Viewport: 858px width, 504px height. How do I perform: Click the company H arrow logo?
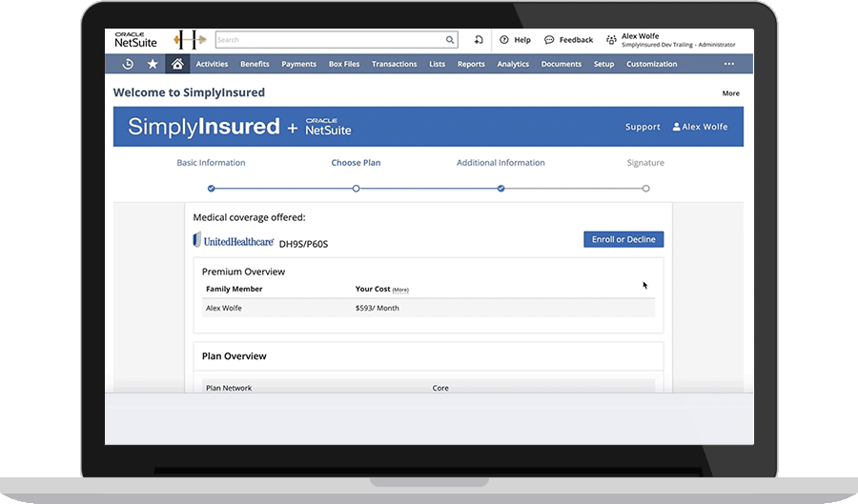point(190,40)
